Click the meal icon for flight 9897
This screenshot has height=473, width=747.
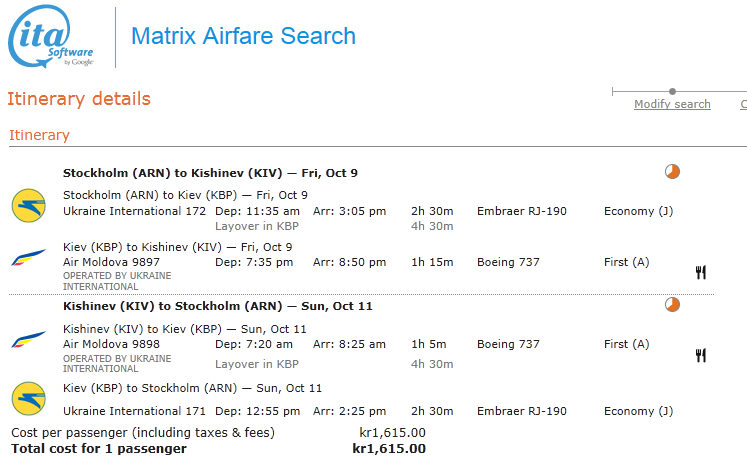pos(701,271)
